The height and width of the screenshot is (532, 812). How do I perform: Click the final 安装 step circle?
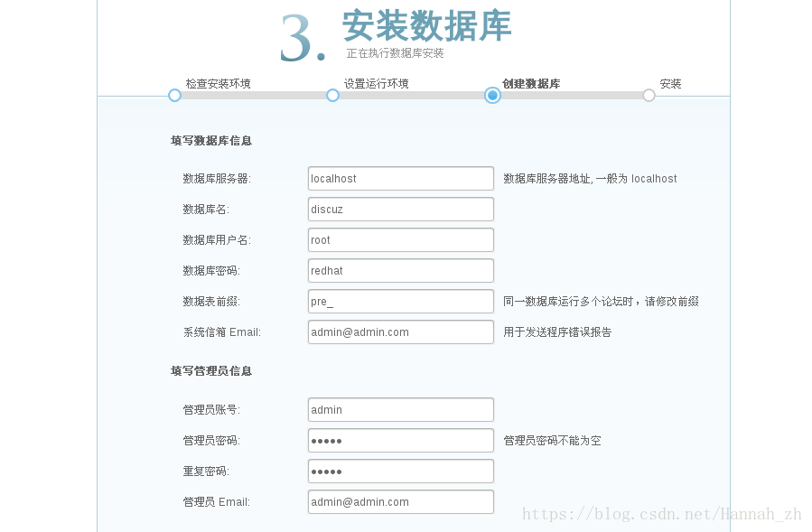pyautogui.click(x=649, y=96)
